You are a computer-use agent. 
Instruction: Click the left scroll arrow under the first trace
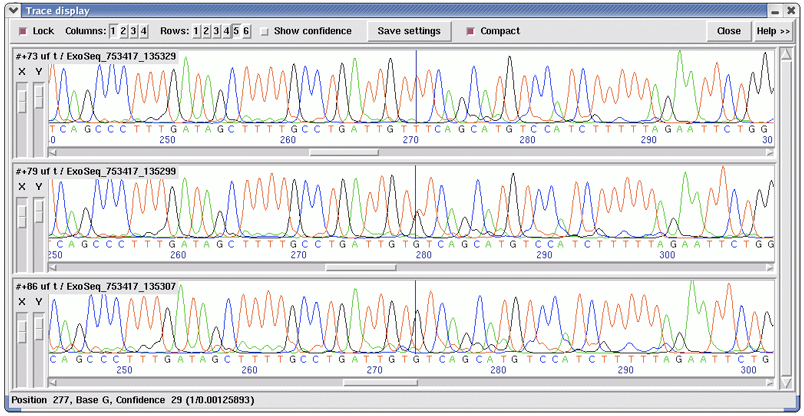click(x=53, y=153)
